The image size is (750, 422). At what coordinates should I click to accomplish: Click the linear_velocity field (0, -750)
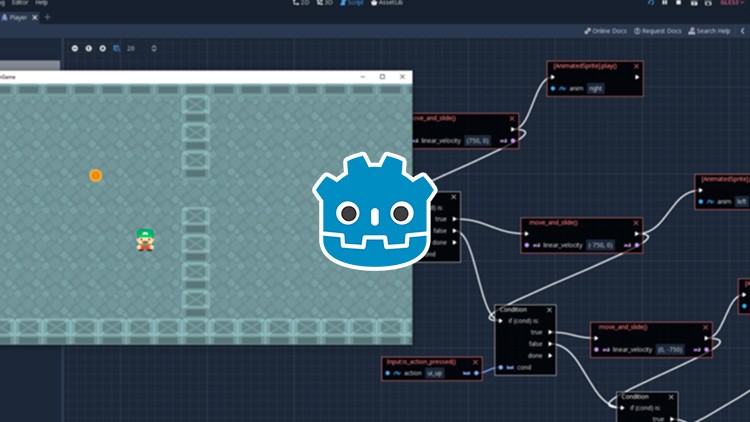pos(670,350)
